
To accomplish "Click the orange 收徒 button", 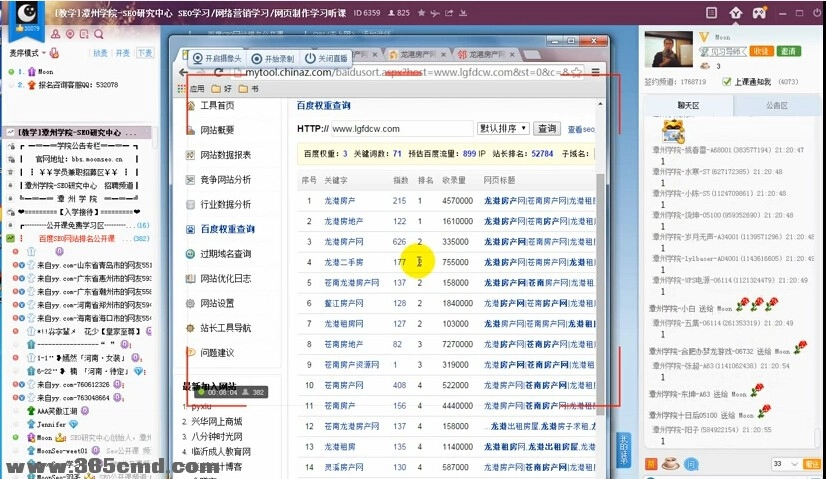I will click(760, 51).
